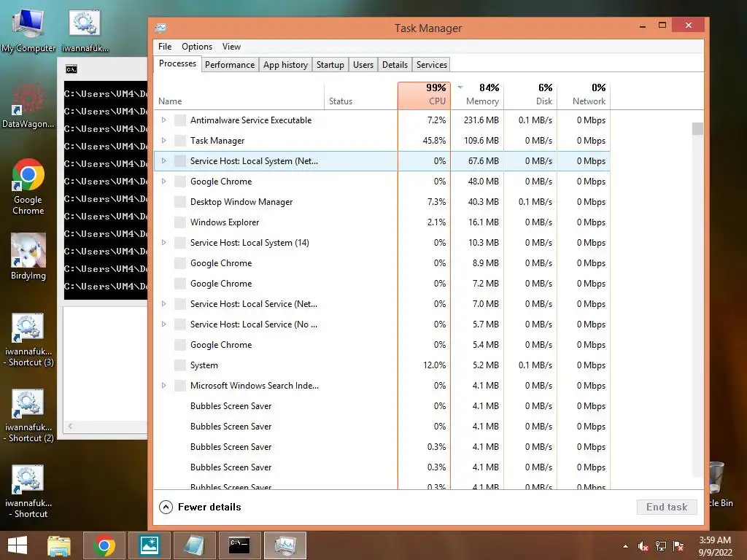Viewport: 747px width, 560px height.
Task: Select the Desktop Window Manager row
Action: pyautogui.click(x=382, y=202)
